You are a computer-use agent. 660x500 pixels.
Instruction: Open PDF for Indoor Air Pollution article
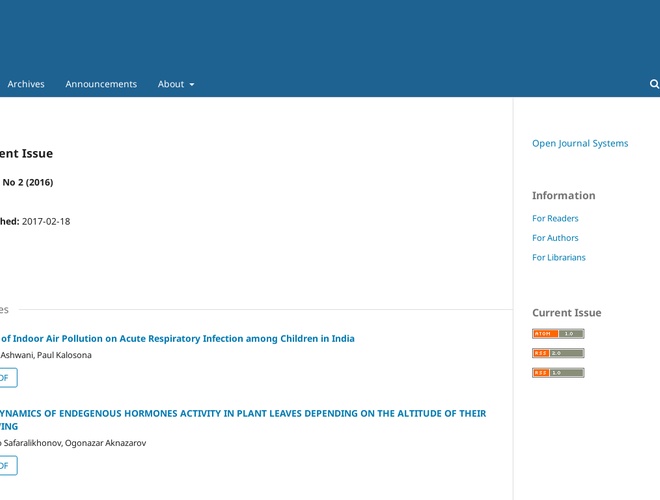click(x=6, y=378)
